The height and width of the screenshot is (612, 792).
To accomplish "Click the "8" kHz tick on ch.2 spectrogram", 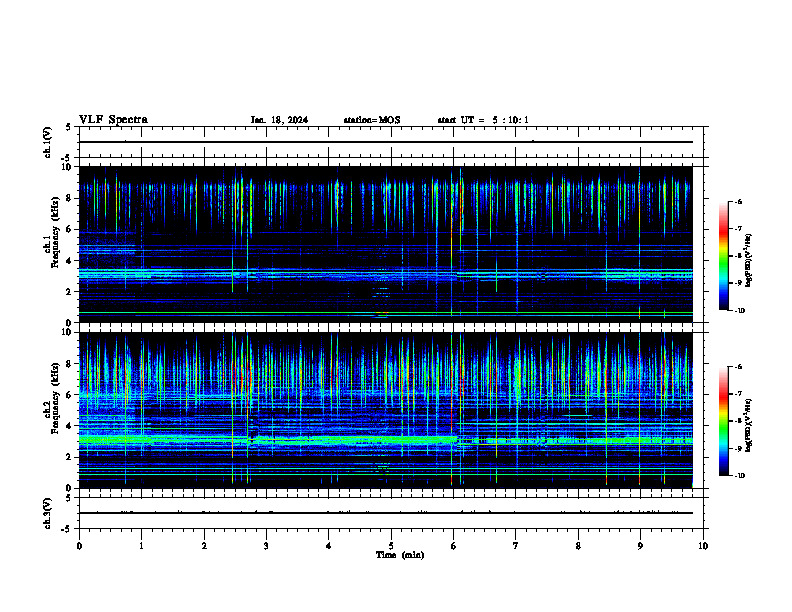I will tap(69, 364).
